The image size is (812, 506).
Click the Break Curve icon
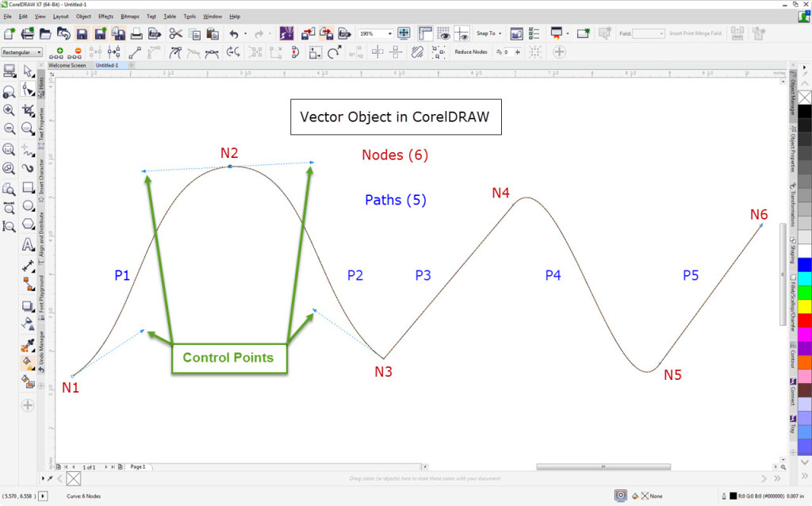[114, 52]
